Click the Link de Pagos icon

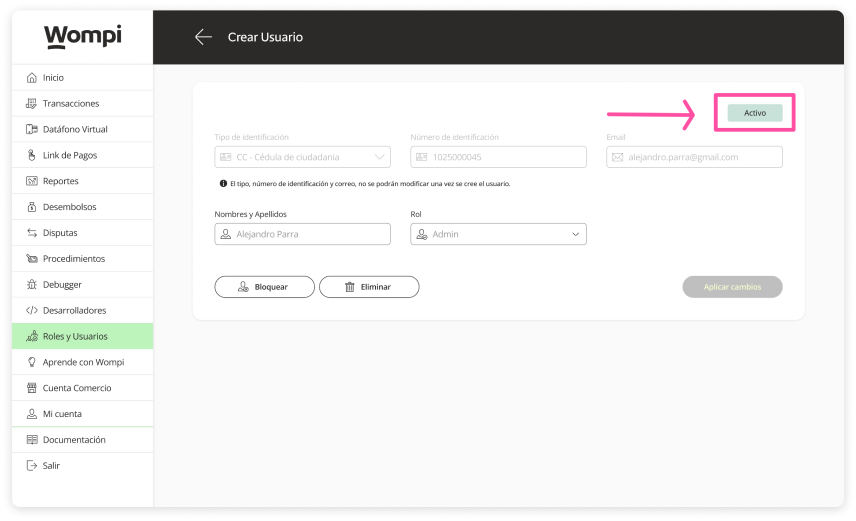pos(32,156)
